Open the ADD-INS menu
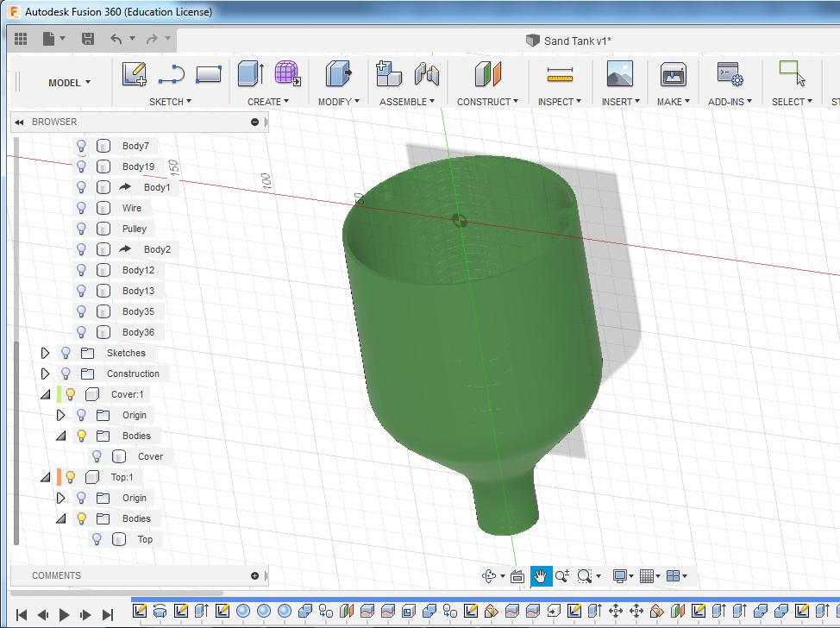 730,102
